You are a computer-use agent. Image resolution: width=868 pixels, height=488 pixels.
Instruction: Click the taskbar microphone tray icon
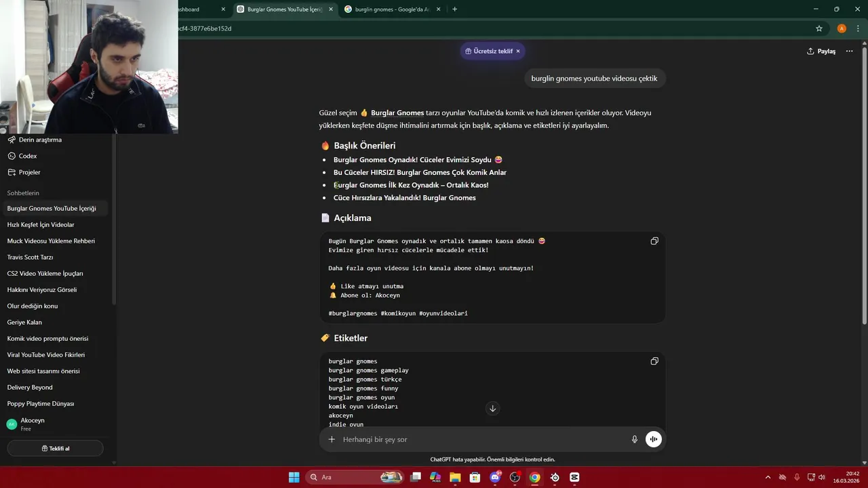(797, 477)
